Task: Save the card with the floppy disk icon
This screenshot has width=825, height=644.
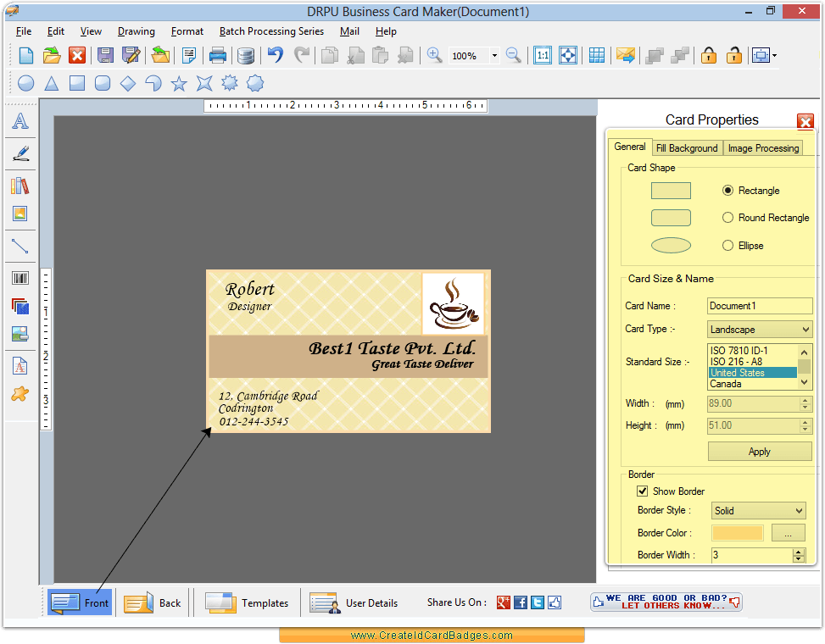Action: click(105, 55)
